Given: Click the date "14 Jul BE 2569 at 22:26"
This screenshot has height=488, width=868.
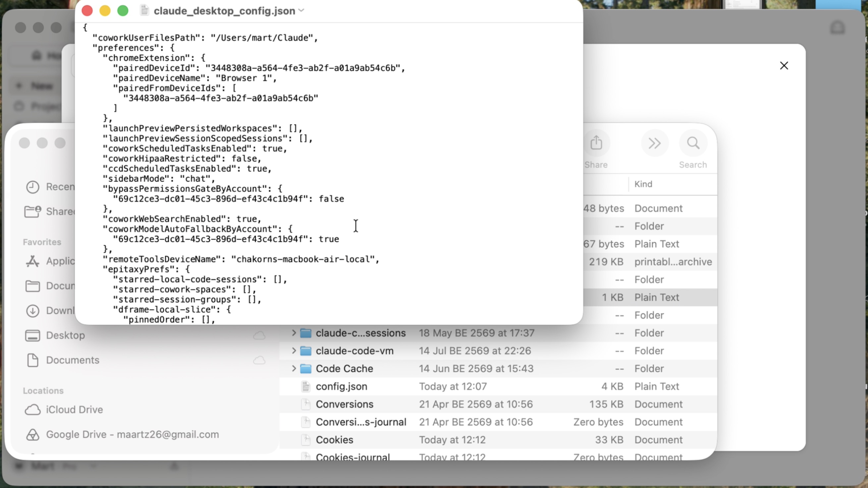Looking at the screenshot, I should (x=475, y=351).
